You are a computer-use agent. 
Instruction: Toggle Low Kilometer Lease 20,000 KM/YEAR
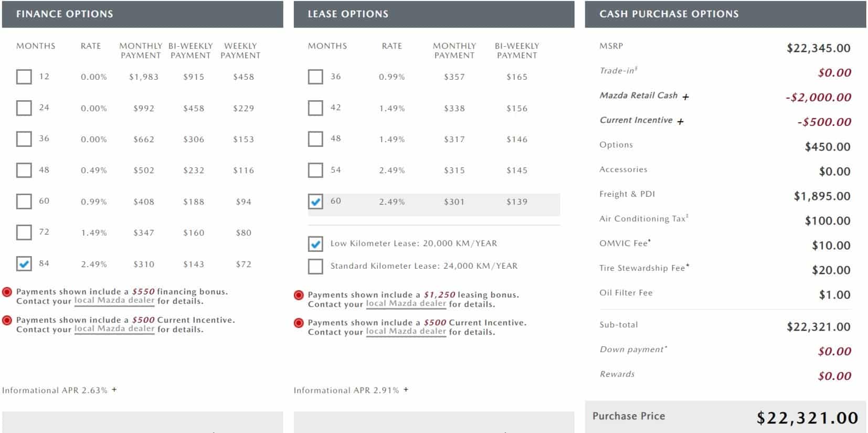pos(315,244)
